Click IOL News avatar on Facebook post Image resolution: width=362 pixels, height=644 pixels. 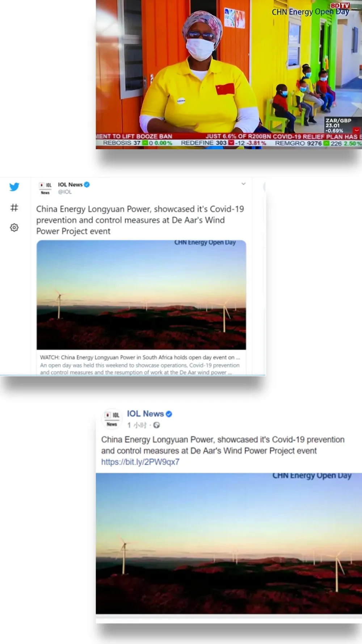coord(111,419)
